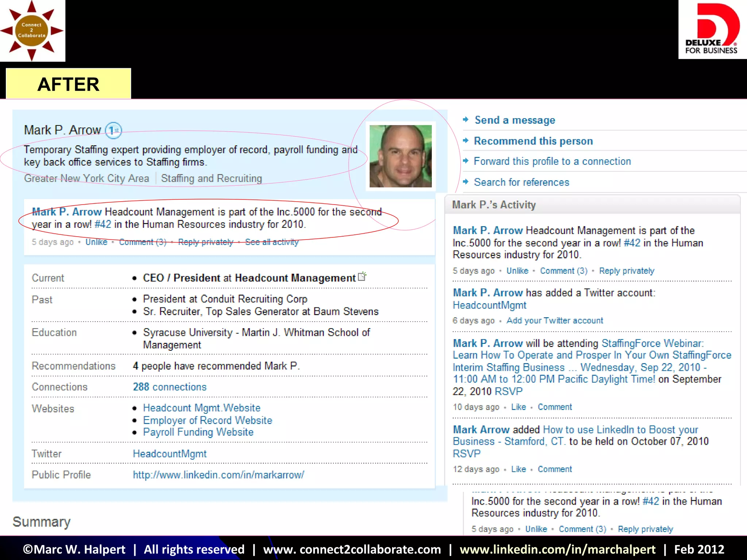Click the arrow icon beside Recommend this person
This screenshot has height=560, width=747.
point(465,140)
